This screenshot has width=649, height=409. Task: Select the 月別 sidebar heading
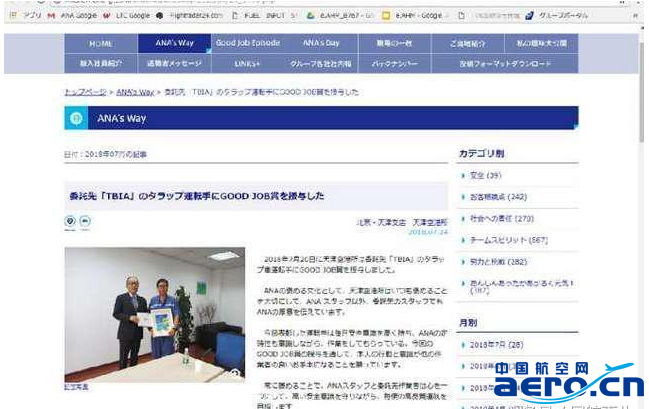coord(468,323)
